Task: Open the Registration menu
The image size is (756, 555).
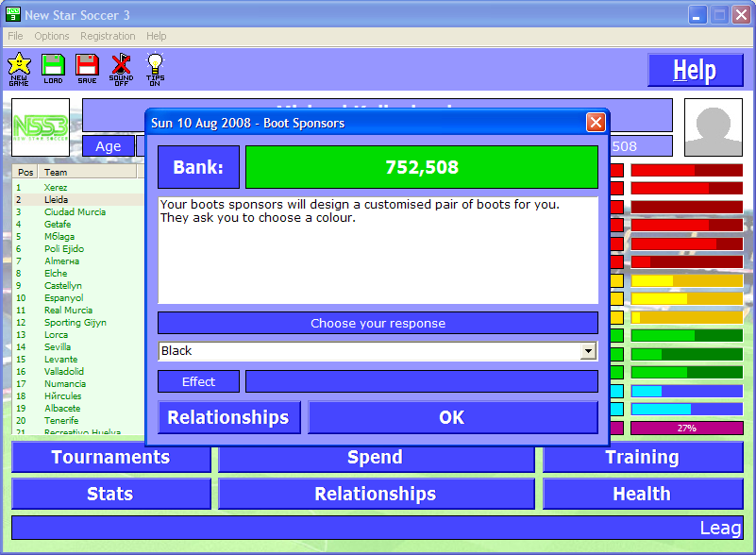Action: [108, 36]
